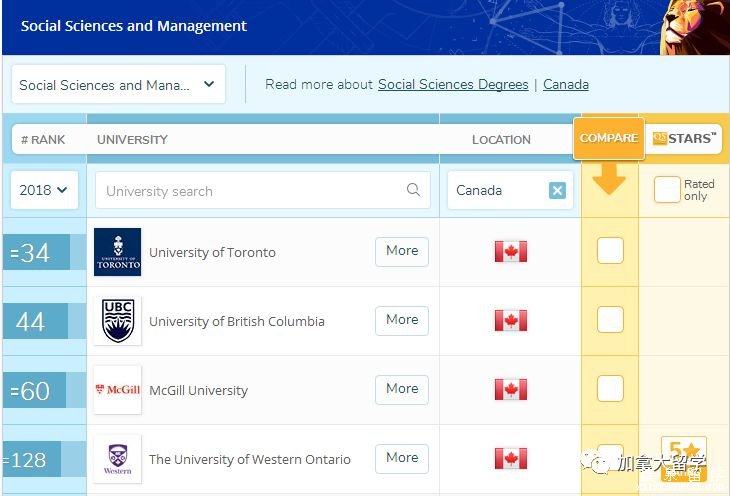The image size is (730, 496).
Task: Open More for University of Western Ontario
Action: [x=402, y=458]
